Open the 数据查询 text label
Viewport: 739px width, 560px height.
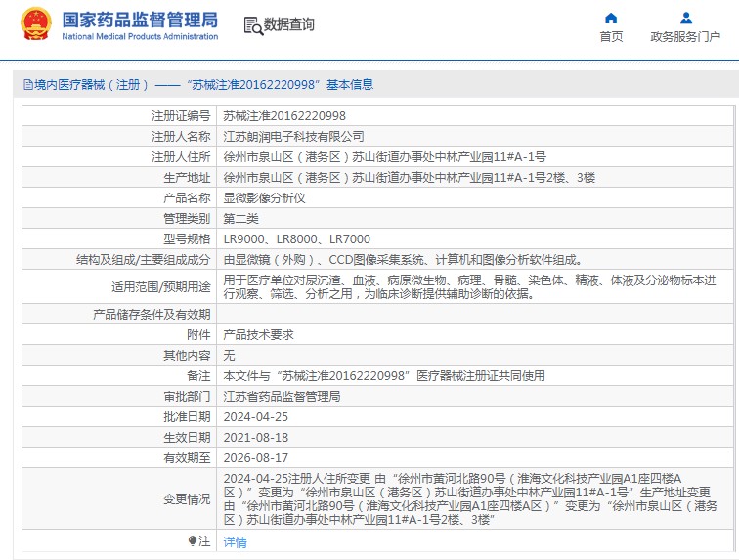coord(289,25)
